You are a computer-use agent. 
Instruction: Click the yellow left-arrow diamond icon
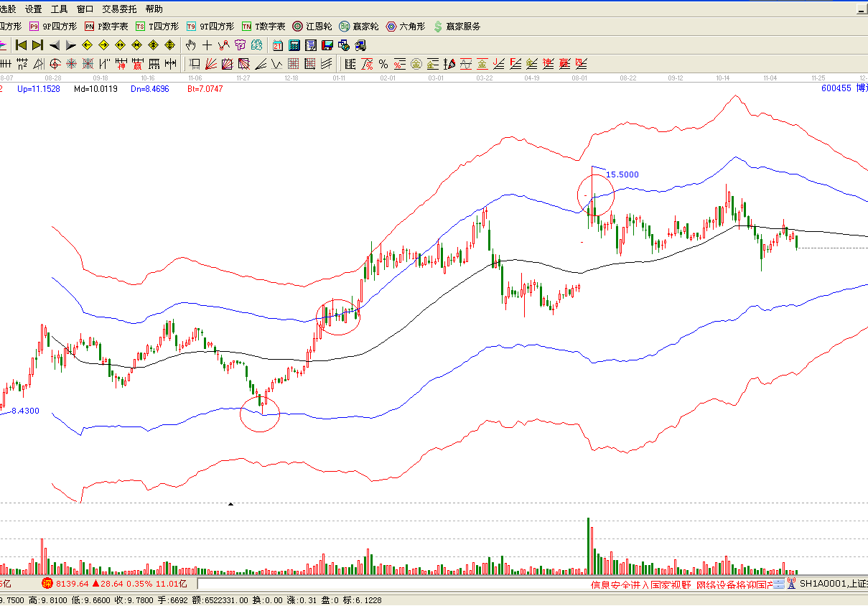(x=87, y=45)
